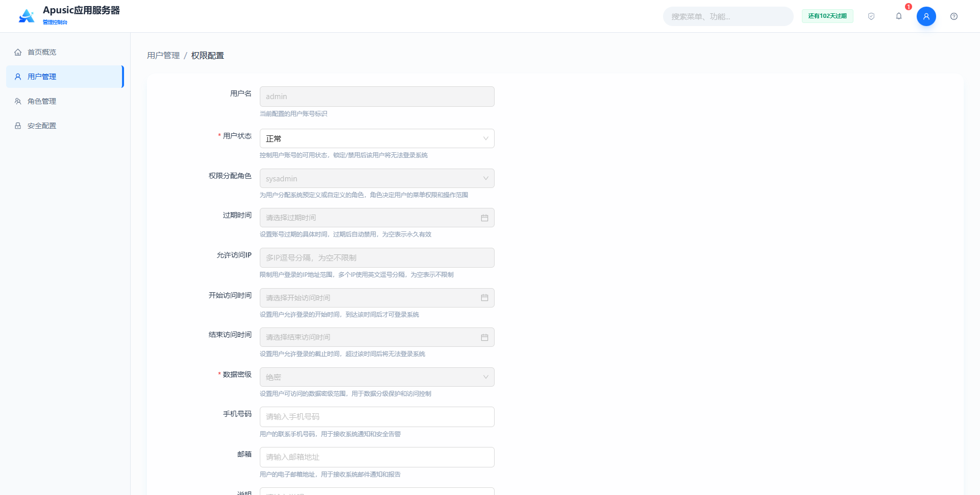The image size is (980, 495).
Task: Click the 当前配置的用户账号标识 hint text
Action: tap(293, 114)
